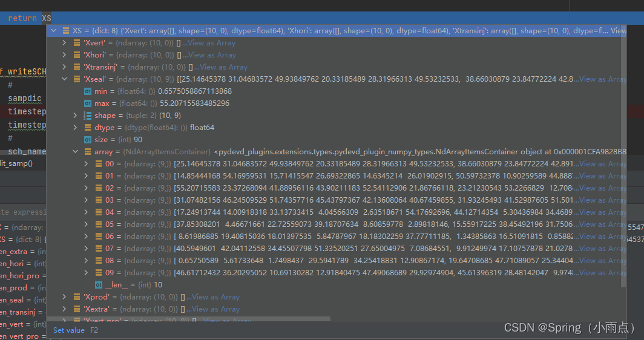The width and height of the screenshot is (644, 340).
Task: Click the row 04 ndarray icon
Action: [x=99, y=212]
